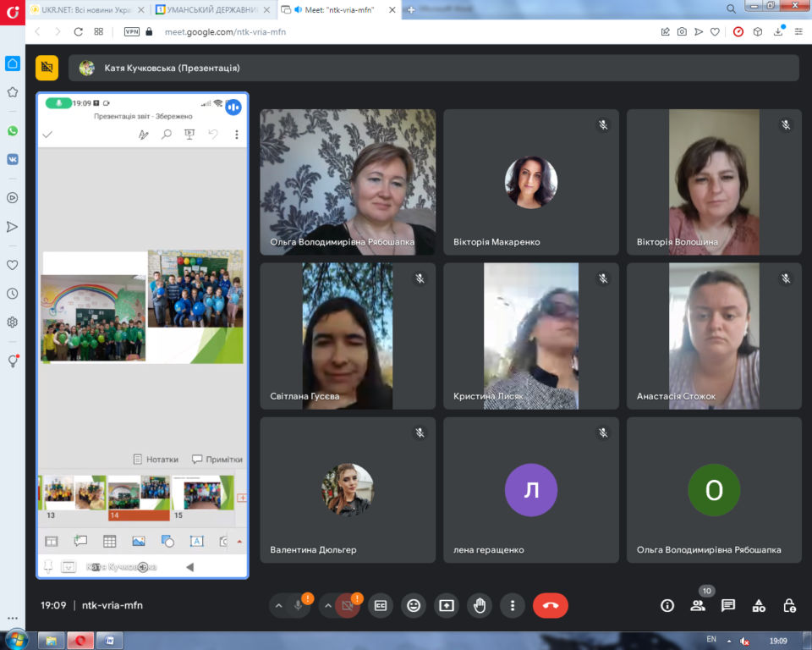This screenshot has width=812, height=650.
Task: Expand audio settings arrow next to microphone
Action: 278,605
